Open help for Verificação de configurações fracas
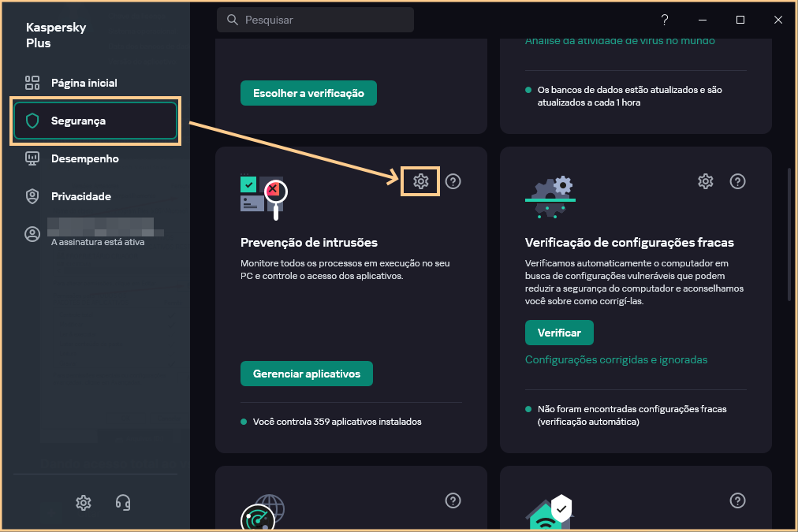Screen dimensions: 798x532 tap(737, 181)
